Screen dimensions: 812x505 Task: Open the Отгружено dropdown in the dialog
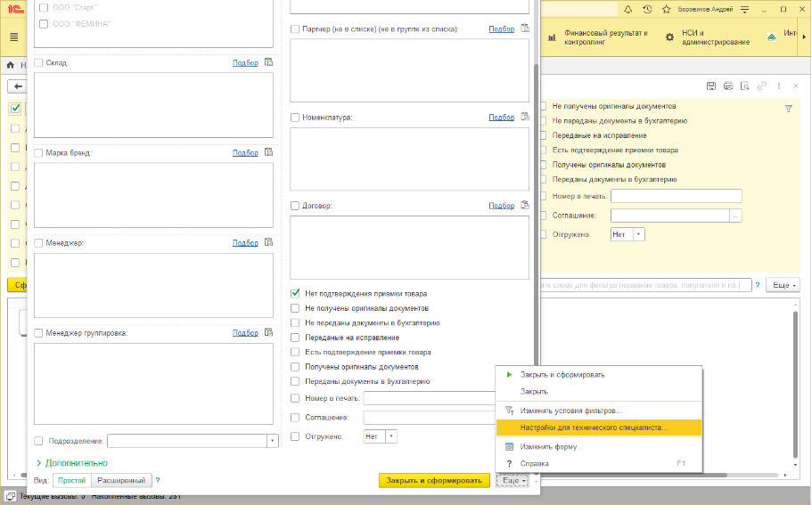point(390,436)
